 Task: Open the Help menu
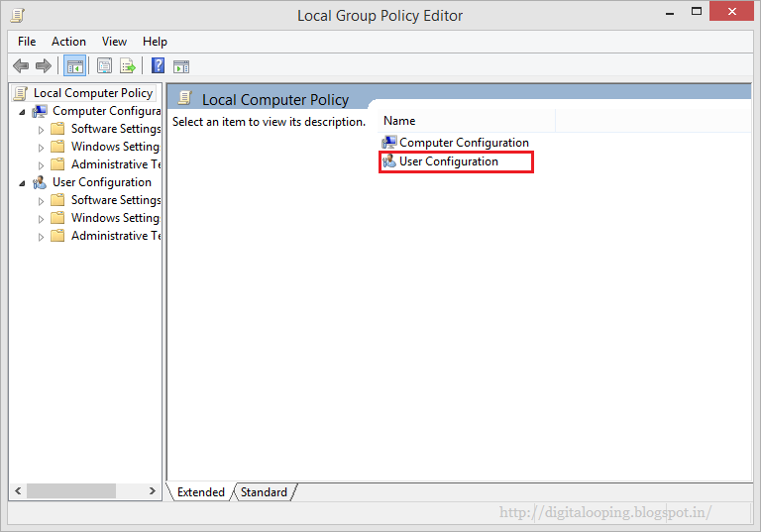(155, 42)
